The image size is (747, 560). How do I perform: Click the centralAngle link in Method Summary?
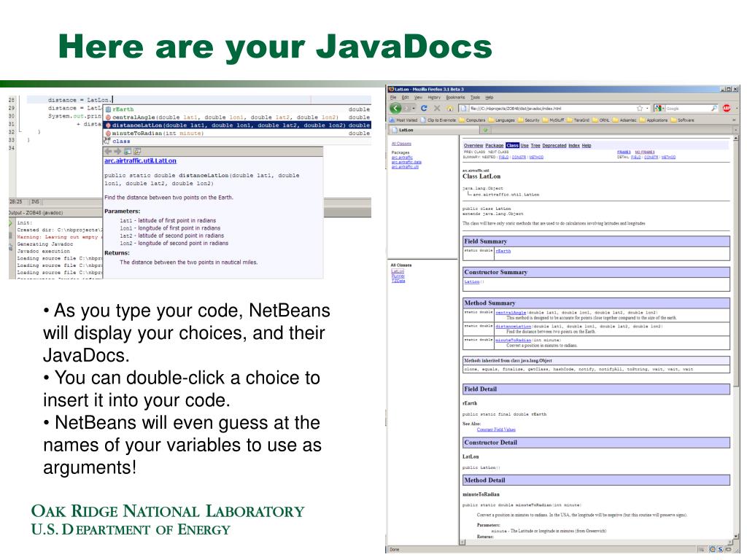[511, 313]
